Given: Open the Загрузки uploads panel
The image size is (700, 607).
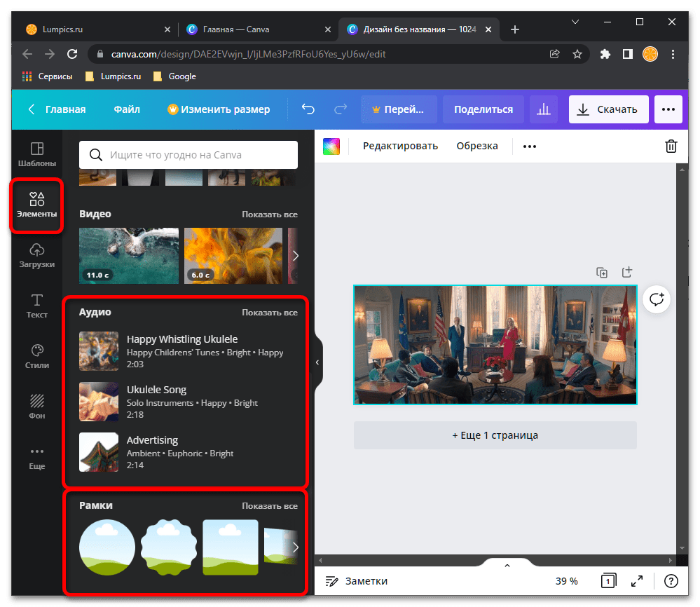Looking at the screenshot, I should point(36,255).
